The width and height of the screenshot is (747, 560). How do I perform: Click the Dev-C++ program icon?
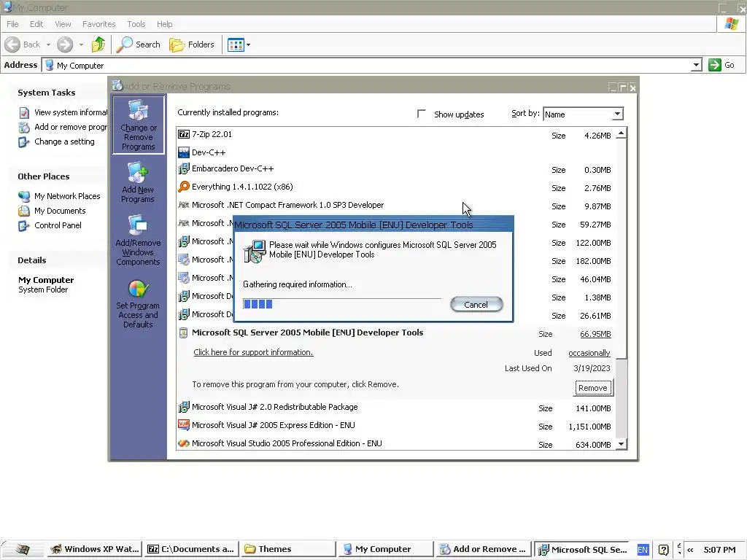[183, 152]
